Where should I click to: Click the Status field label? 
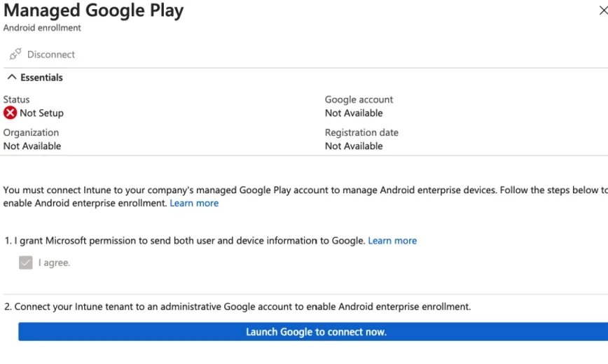coord(17,99)
